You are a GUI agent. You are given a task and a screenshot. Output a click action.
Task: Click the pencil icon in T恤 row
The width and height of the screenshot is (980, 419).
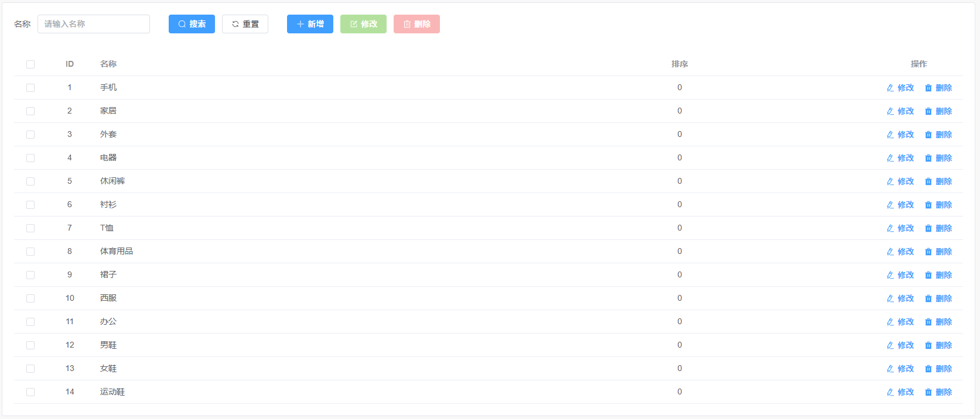pos(890,228)
